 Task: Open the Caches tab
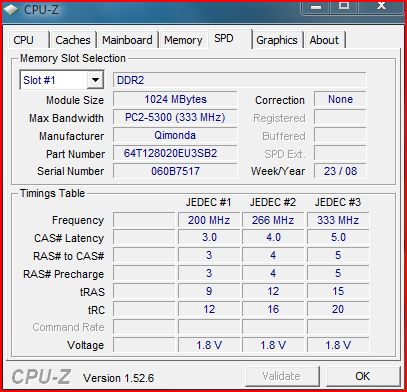point(73,40)
